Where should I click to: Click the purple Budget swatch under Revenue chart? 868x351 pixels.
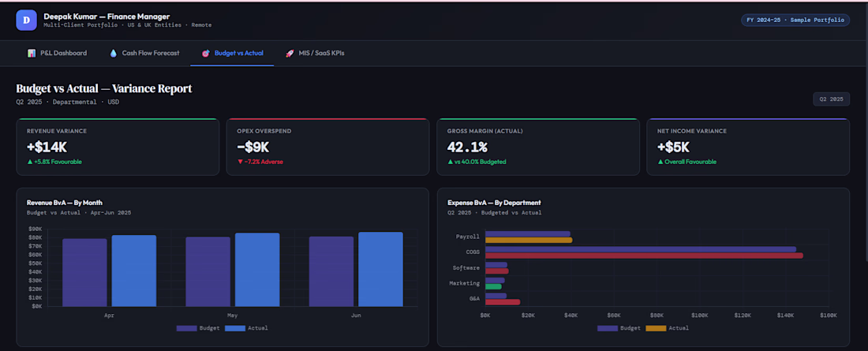(186, 328)
